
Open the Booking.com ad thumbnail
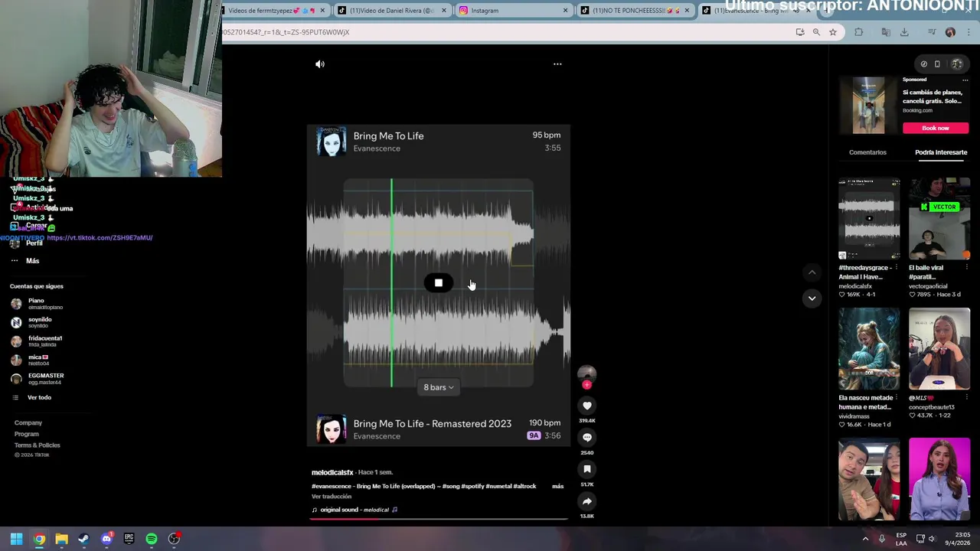coord(869,106)
